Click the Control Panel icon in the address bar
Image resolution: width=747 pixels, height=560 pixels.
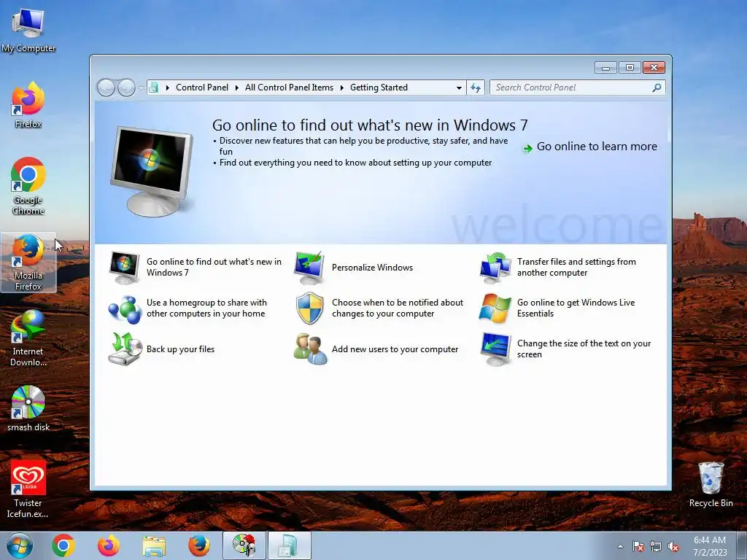tap(153, 87)
